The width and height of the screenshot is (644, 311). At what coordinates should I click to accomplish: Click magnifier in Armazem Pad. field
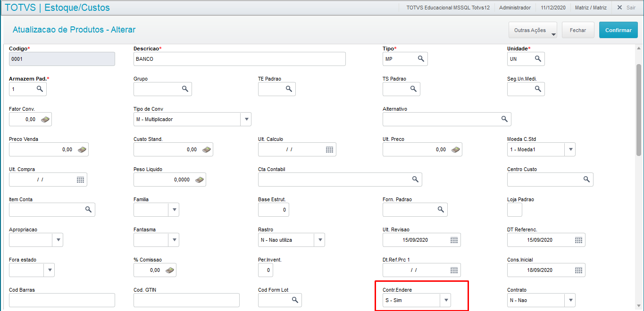[x=40, y=89]
